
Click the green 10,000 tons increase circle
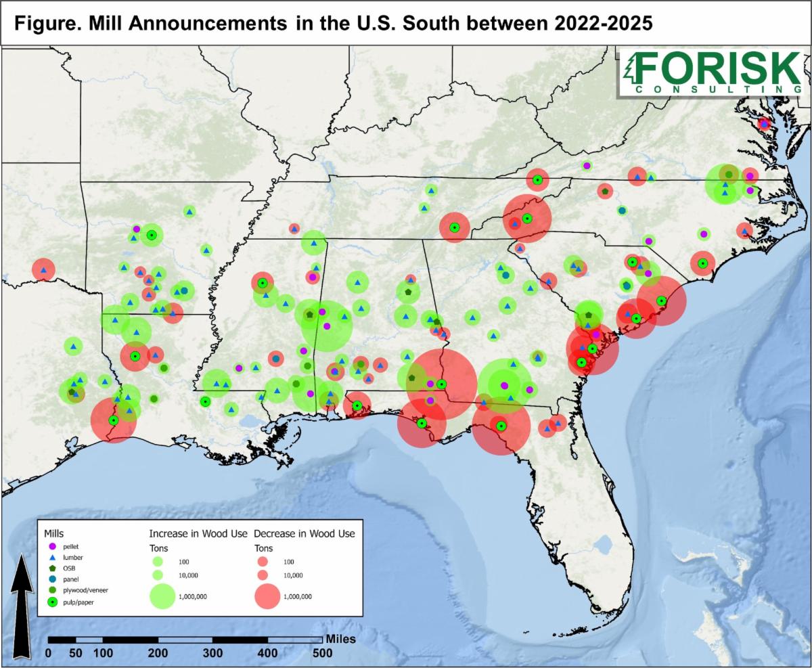point(157,575)
